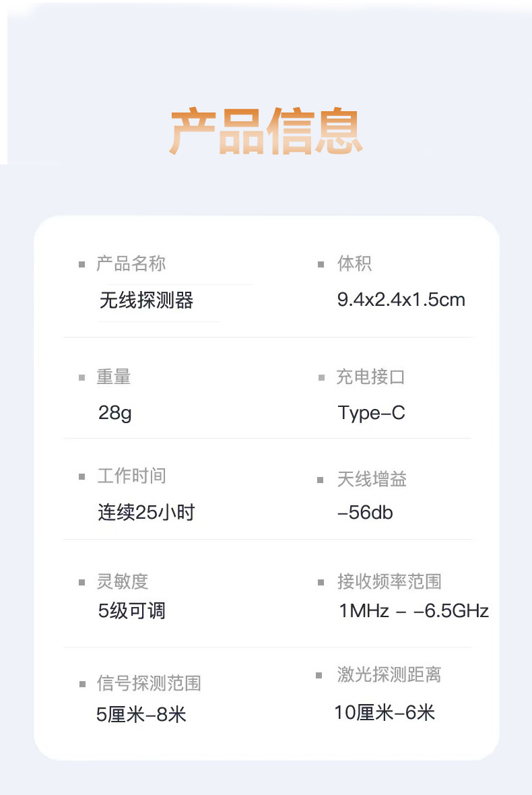Click the bullet square beside 天线增益
The height and width of the screenshot is (795, 532).
click(321, 480)
